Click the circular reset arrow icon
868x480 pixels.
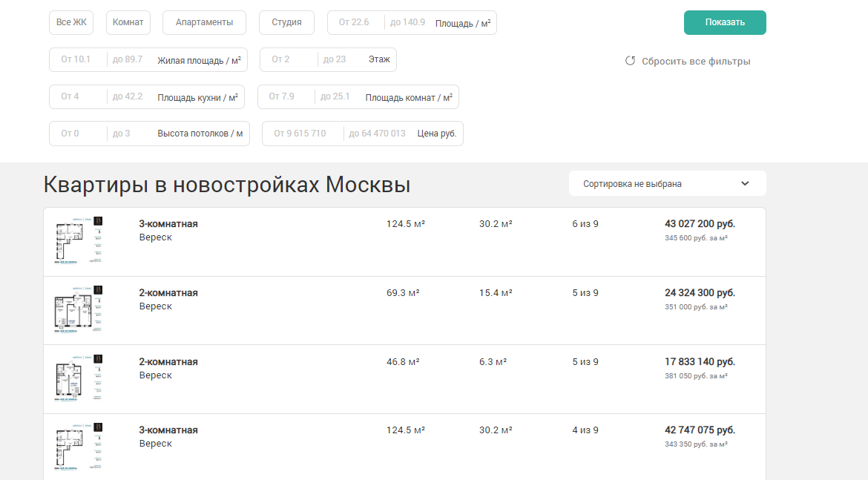pos(630,62)
